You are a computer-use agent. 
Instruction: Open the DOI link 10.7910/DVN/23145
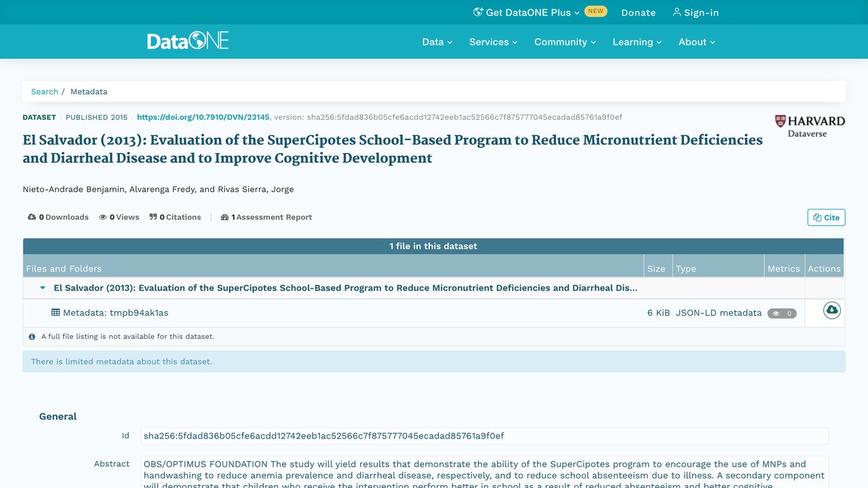203,117
